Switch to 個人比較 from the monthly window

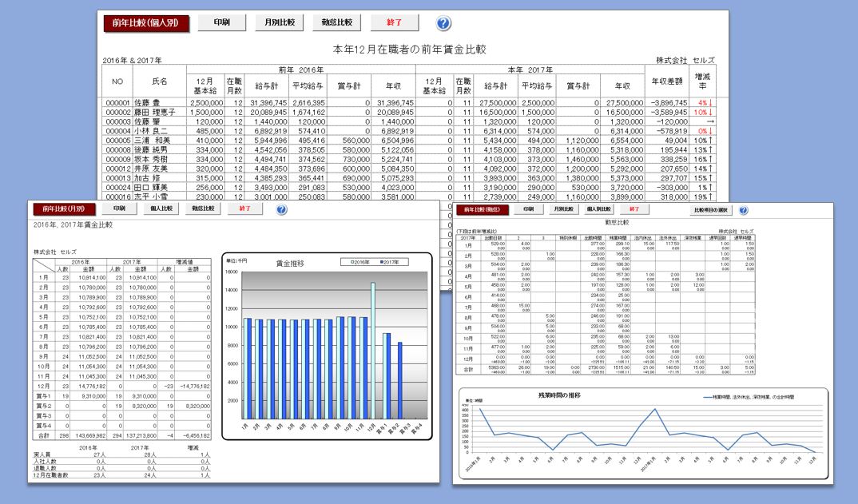click(158, 209)
